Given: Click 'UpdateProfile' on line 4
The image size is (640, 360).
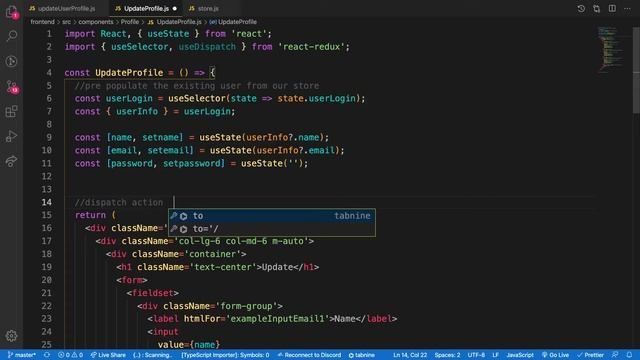Looking at the screenshot, I should 129,73.
